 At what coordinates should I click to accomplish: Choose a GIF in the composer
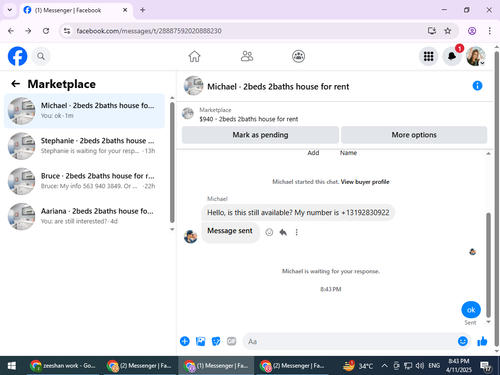232,341
